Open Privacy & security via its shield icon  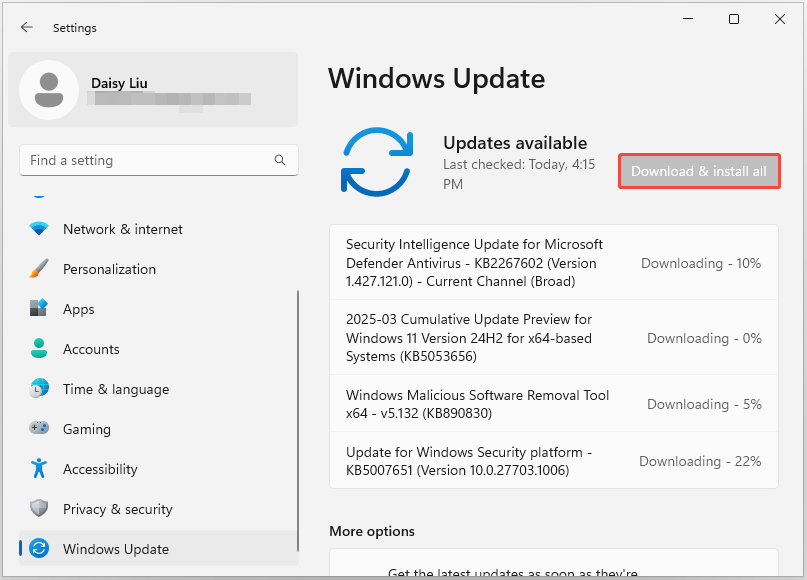pyautogui.click(x=39, y=509)
